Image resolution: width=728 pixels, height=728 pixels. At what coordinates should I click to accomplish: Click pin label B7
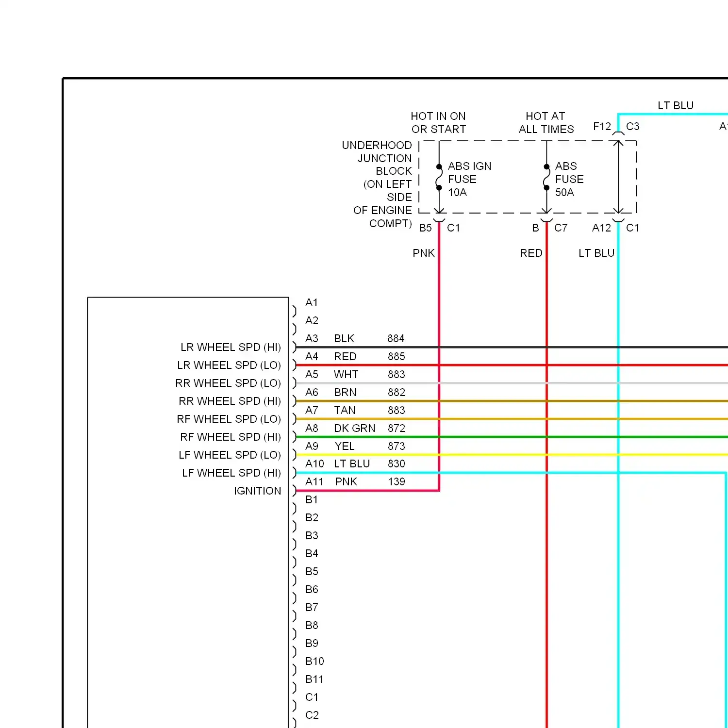[312, 608]
